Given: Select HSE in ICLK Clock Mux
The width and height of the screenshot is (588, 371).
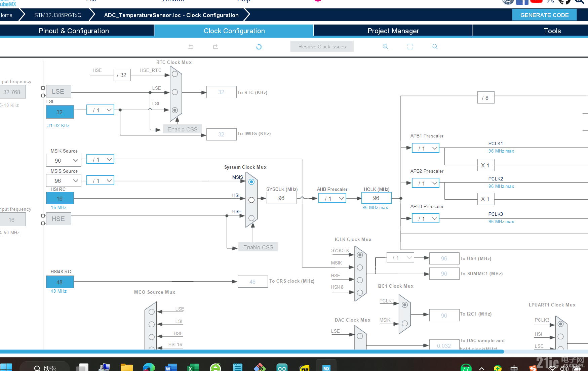Looking at the screenshot, I should 360,280.
